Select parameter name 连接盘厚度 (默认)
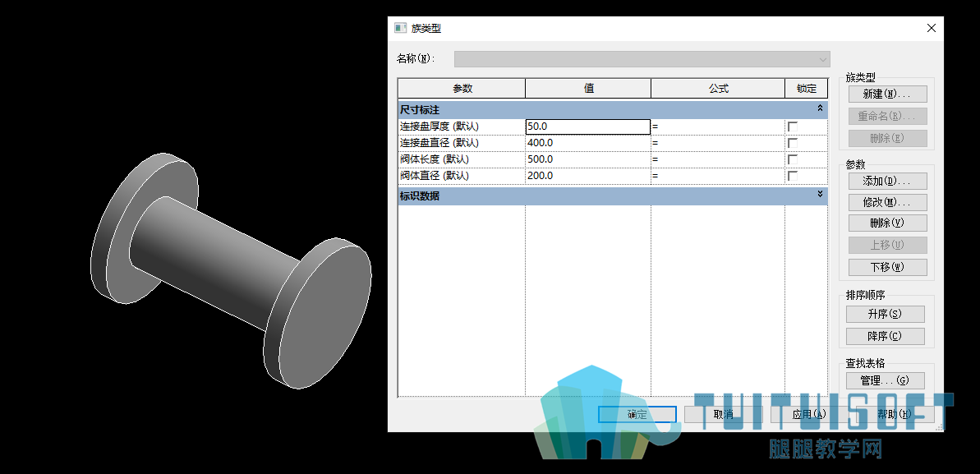The image size is (980, 474). point(439,127)
